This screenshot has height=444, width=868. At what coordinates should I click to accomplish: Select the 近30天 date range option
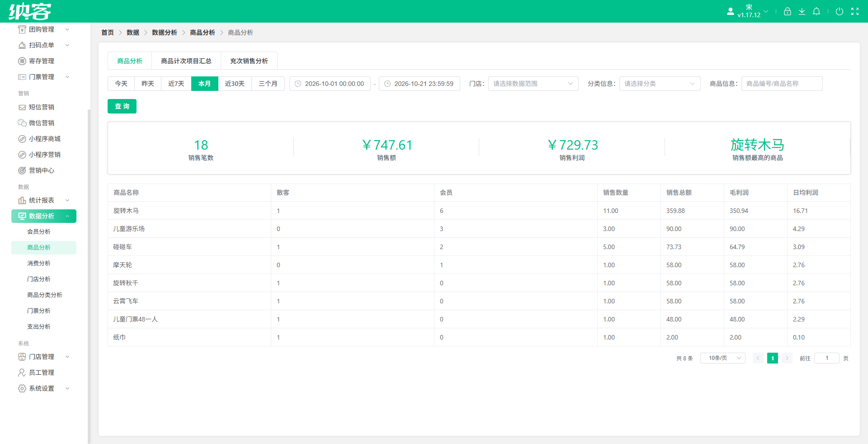(x=235, y=84)
